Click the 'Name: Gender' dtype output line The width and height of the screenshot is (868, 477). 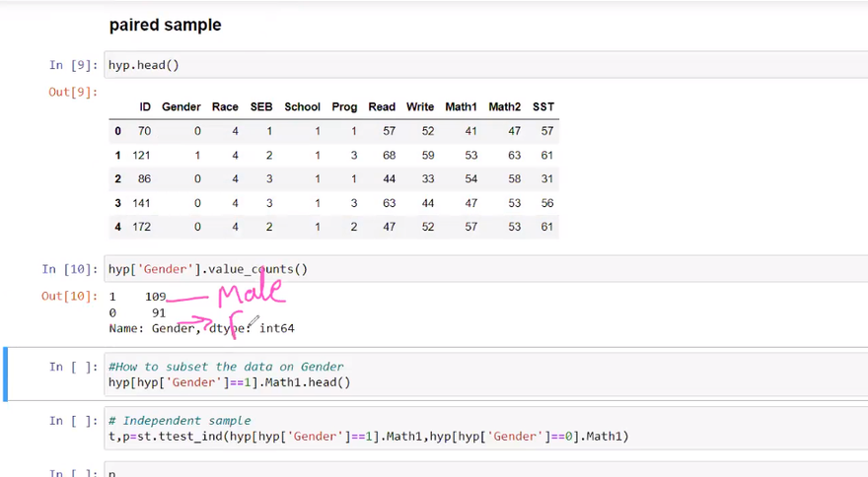(x=202, y=328)
